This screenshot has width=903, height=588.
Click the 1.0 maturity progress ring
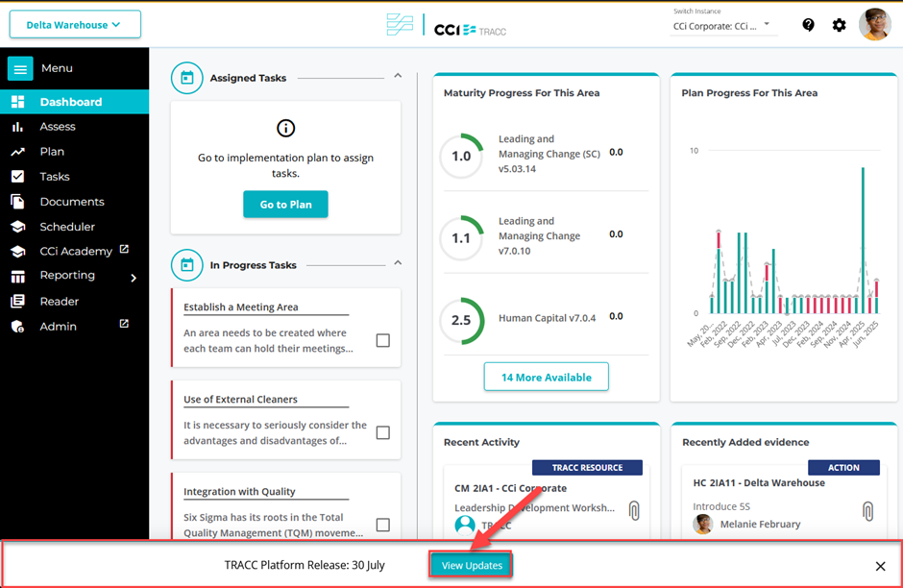pos(461,156)
